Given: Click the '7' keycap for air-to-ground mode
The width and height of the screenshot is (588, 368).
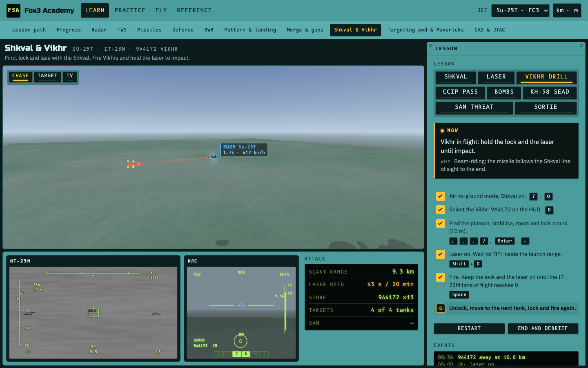Looking at the screenshot, I should tap(533, 197).
